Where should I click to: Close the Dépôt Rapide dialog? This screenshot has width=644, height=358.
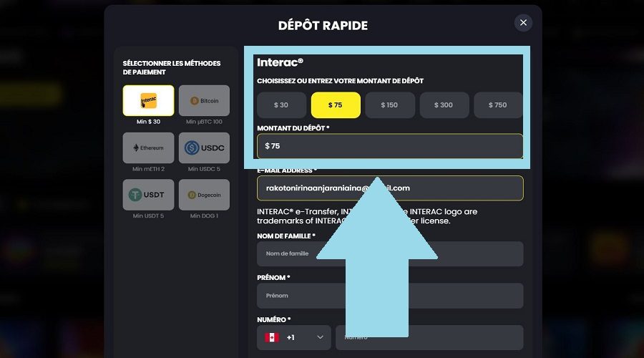pyautogui.click(x=523, y=23)
